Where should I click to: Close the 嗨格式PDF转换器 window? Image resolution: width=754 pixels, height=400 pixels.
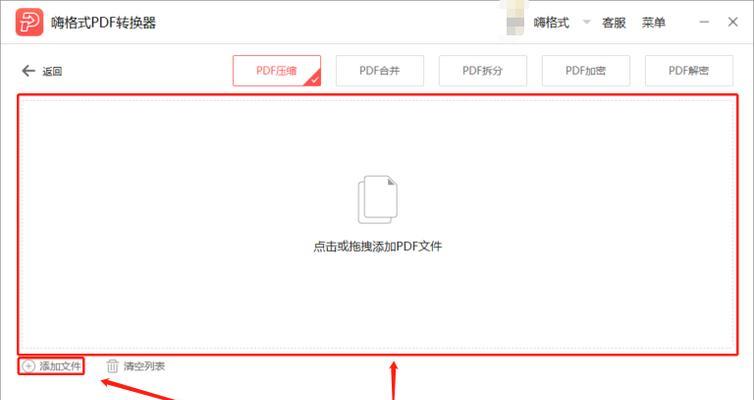[x=733, y=22]
